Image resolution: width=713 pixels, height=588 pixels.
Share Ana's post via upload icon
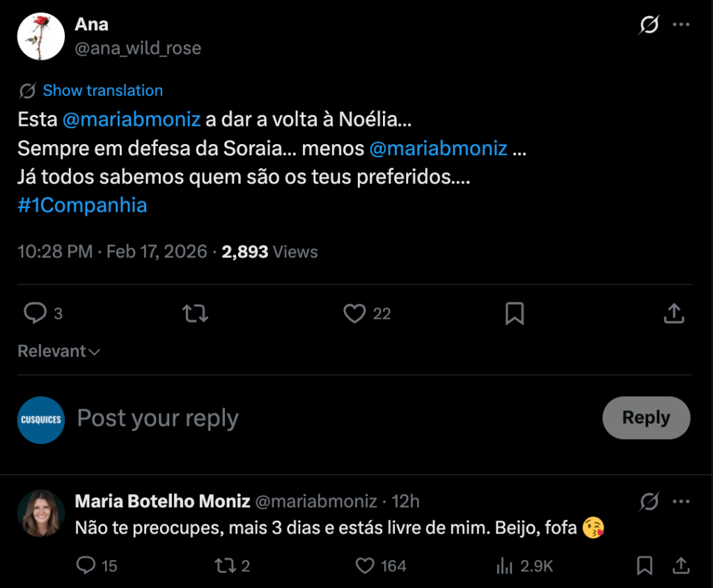click(x=674, y=314)
